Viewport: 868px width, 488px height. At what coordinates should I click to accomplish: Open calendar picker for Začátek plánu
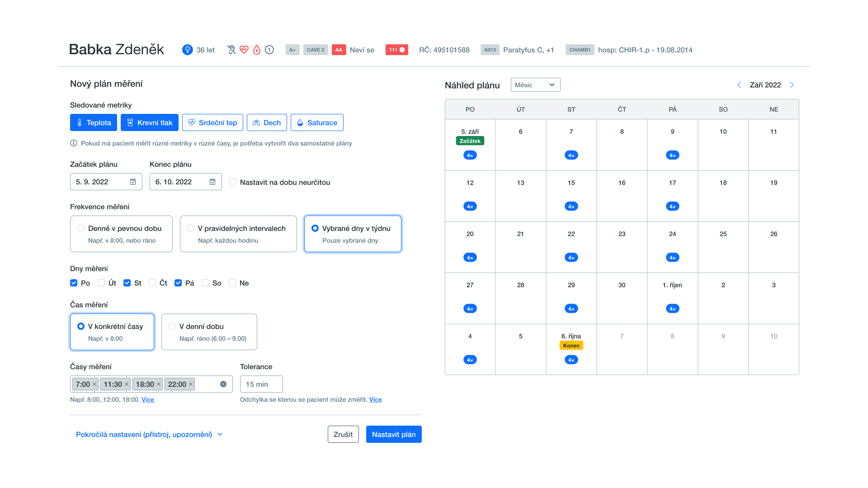pos(133,182)
